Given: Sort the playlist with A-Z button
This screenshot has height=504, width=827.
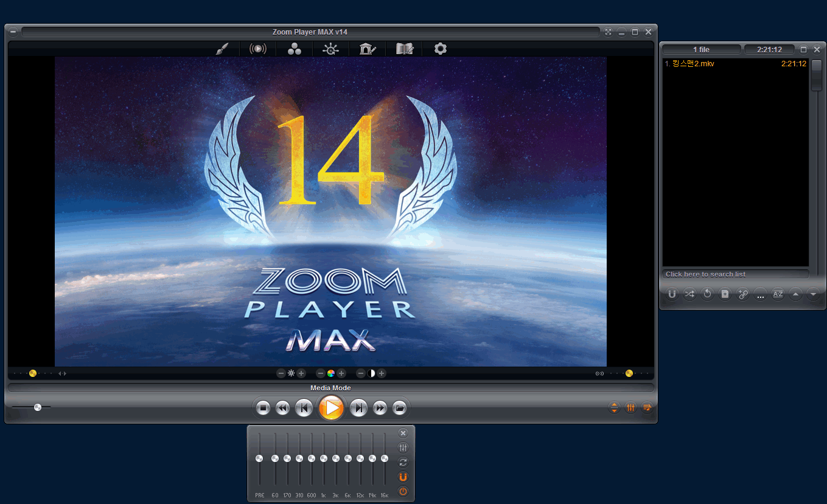Looking at the screenshot, I should click(778, 294).
